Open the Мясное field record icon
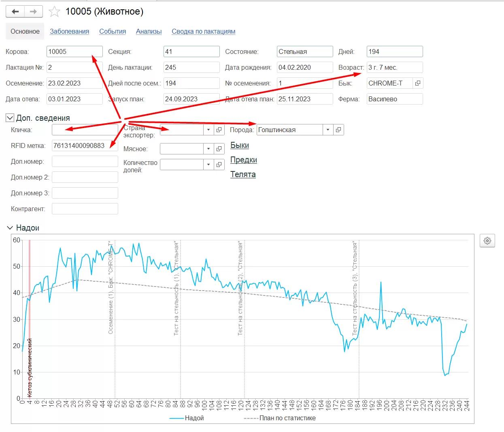The height and width of the screenshot is (432, 504). click(x=219, y=149)
